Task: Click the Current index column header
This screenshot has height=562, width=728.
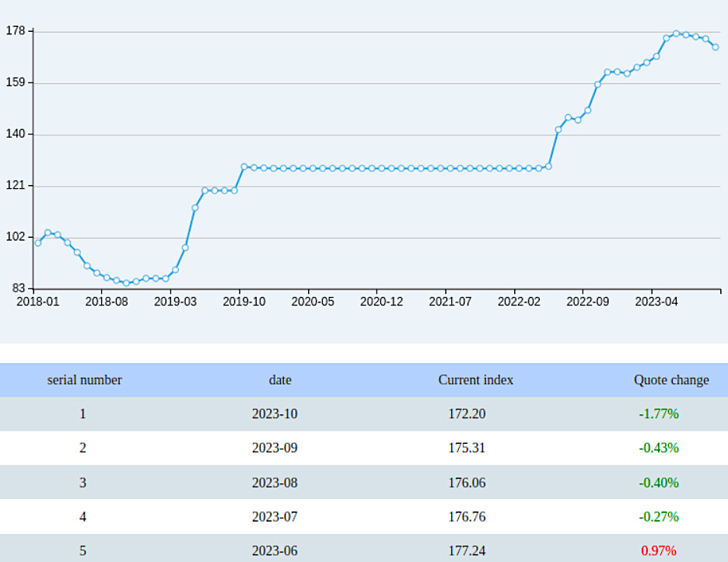Action: (475, 380)
